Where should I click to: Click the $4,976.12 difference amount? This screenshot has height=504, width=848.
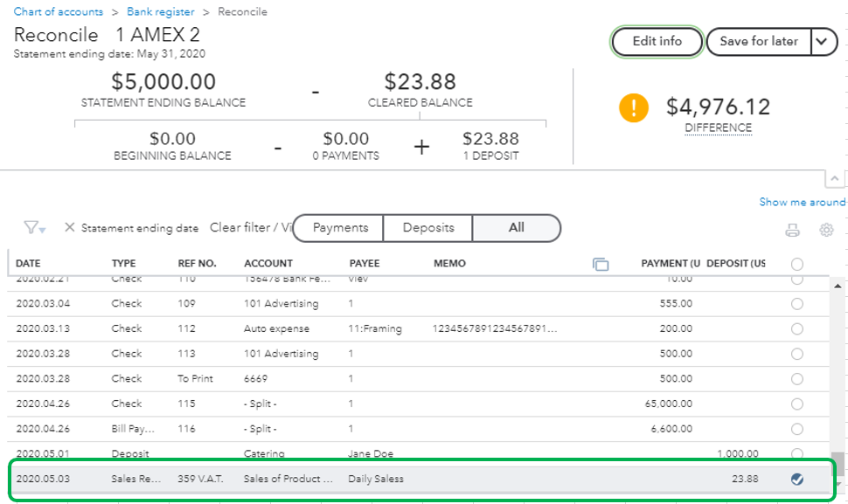[x=719, y=107]
